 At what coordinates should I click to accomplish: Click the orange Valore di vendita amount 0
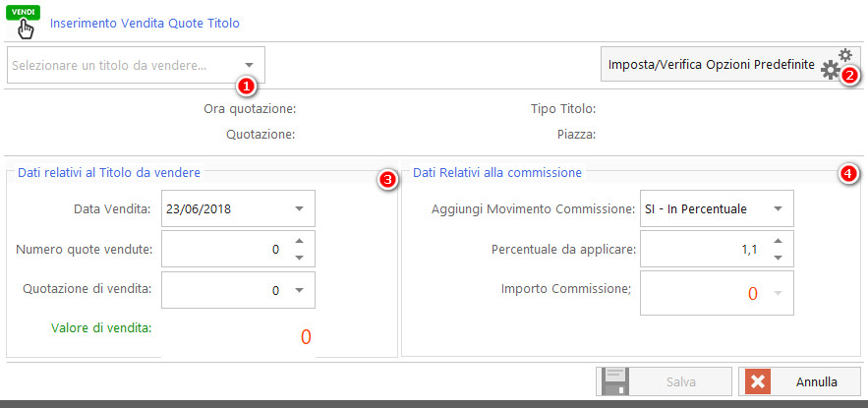click(x=306, y=336)
